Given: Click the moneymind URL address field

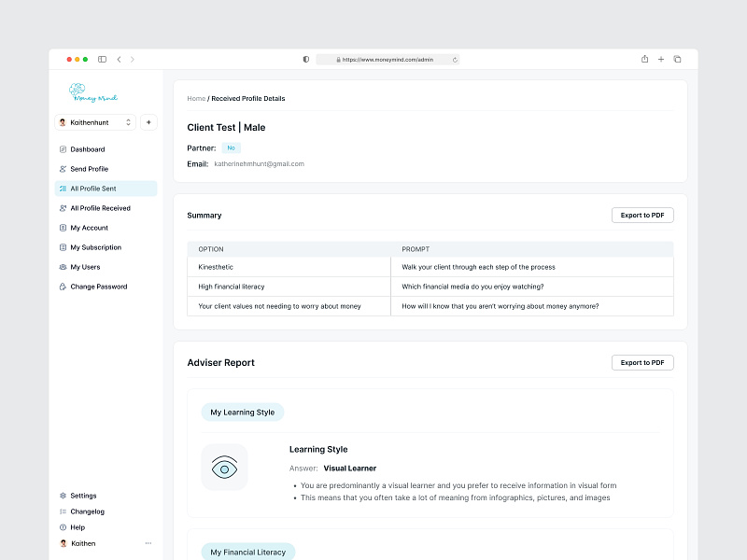Looking at the screenshot, I should click(387, 59).
